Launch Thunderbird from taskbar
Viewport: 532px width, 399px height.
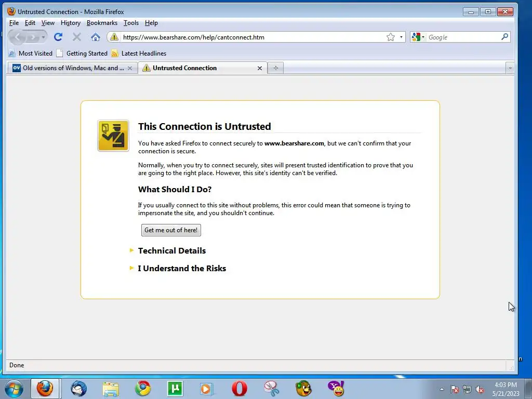point(78,389)
